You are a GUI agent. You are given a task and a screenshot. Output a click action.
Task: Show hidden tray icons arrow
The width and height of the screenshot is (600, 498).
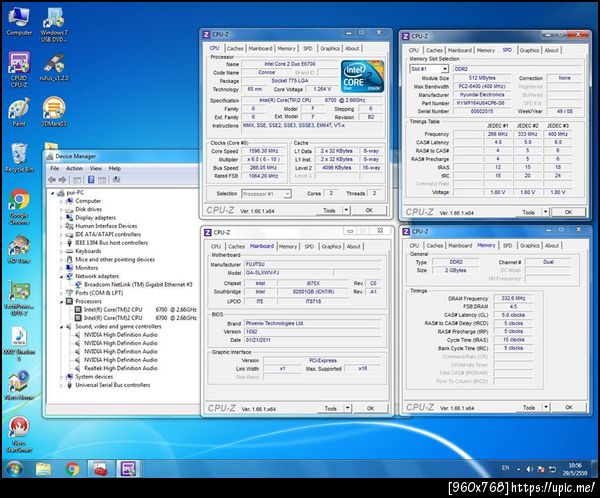[518, 469]
